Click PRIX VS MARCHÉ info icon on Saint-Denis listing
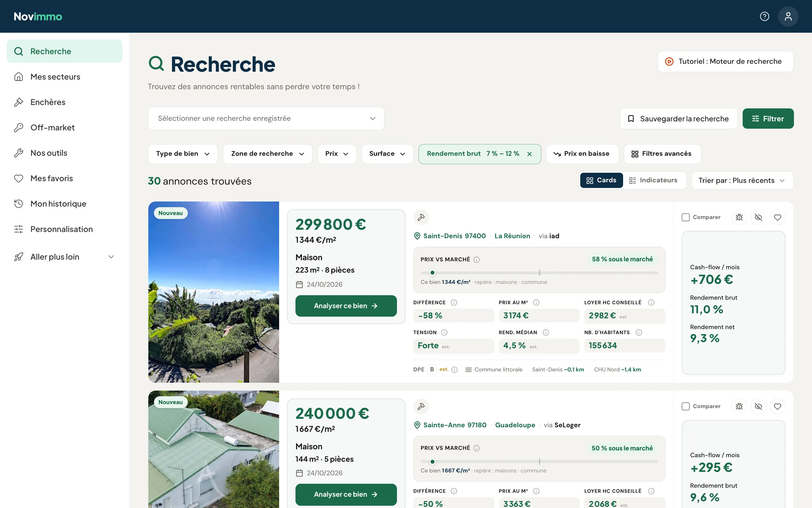The height and width of the screenshot is (508, 812). pos(476,259)
